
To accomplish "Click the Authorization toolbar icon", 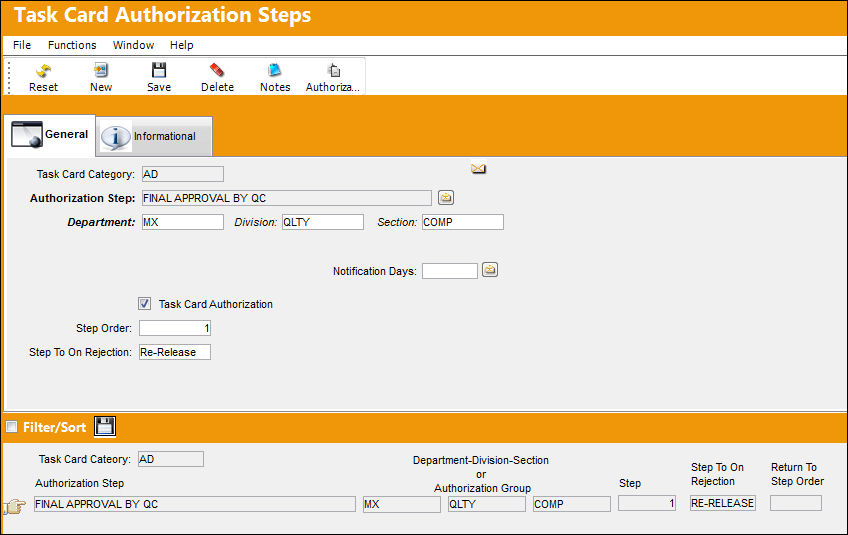I will 334,70.
